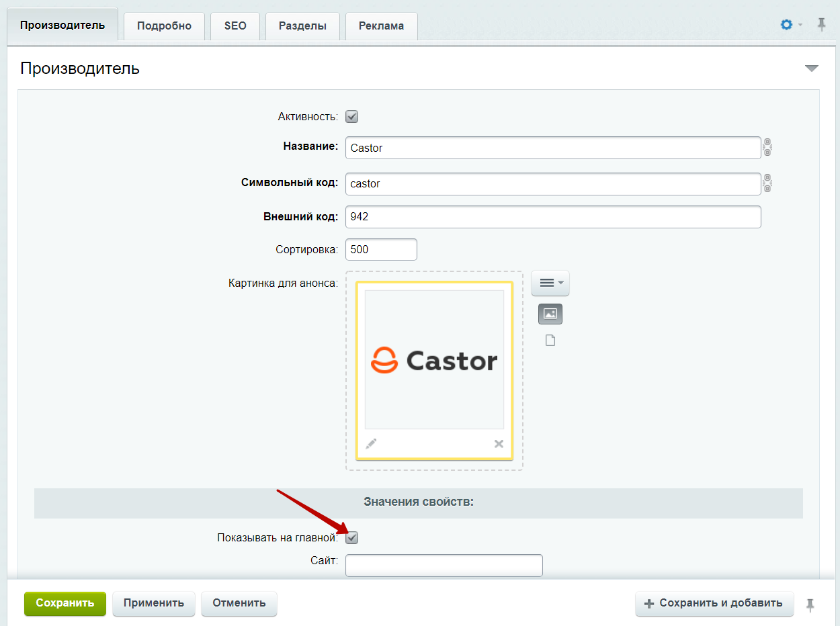Collapse the Производитель section triangle
Screen dimensions: 840x626
(812, 69)
